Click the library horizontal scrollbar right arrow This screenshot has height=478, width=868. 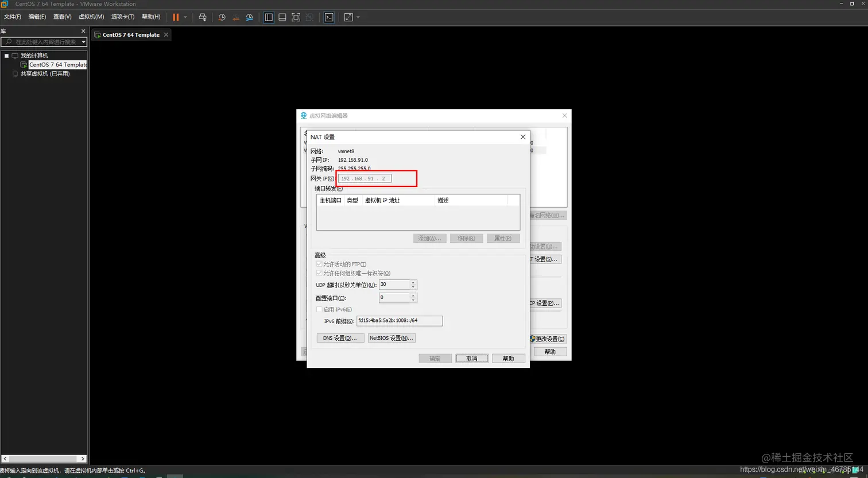[x=83, y=458]
